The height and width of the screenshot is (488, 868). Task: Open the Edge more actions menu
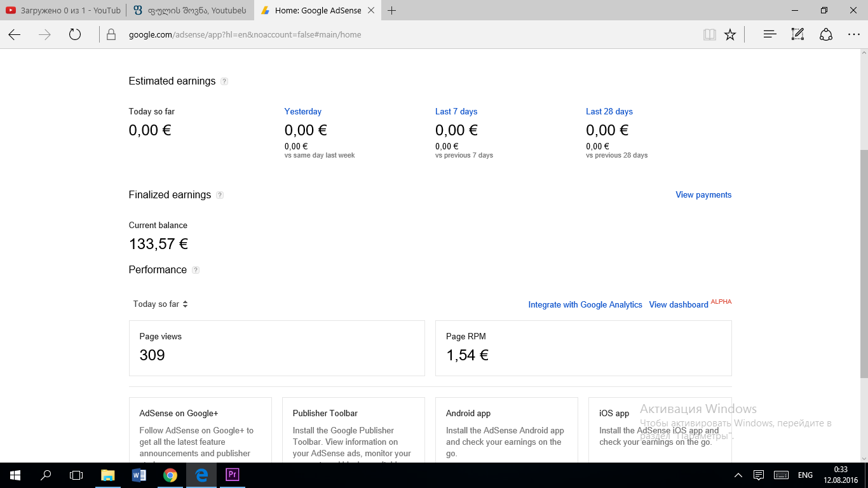[853, 35]
